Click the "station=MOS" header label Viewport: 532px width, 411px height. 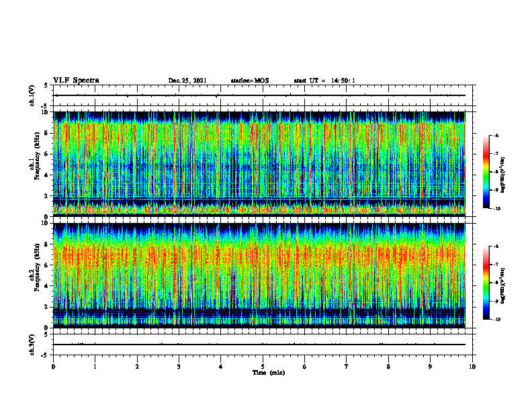point(250,81)
